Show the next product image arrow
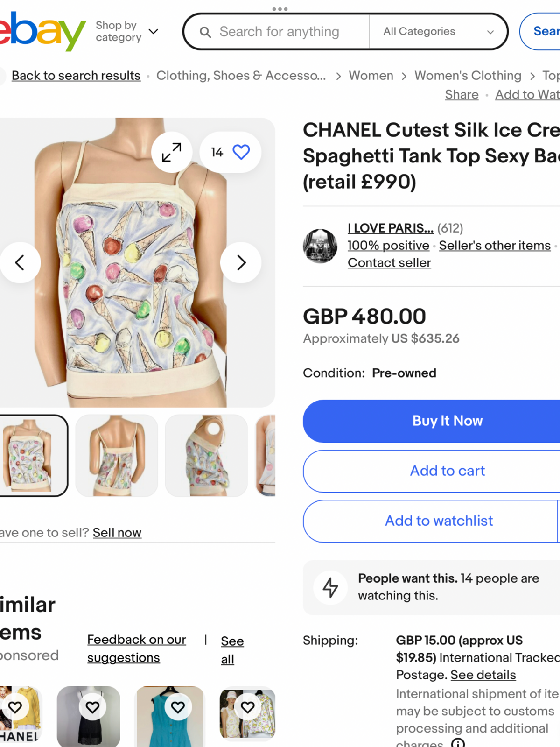 241,262
